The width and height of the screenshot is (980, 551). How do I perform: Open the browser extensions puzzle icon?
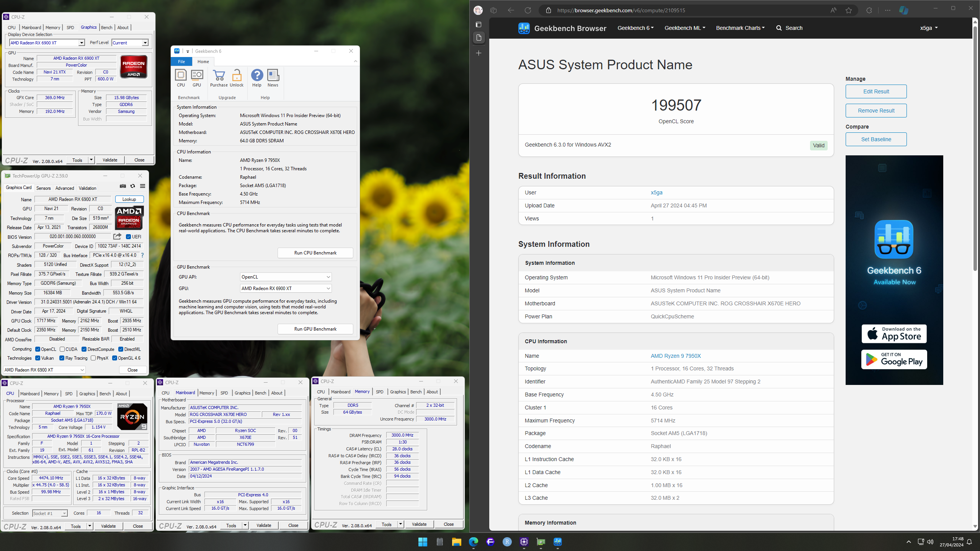click(869, 10)
